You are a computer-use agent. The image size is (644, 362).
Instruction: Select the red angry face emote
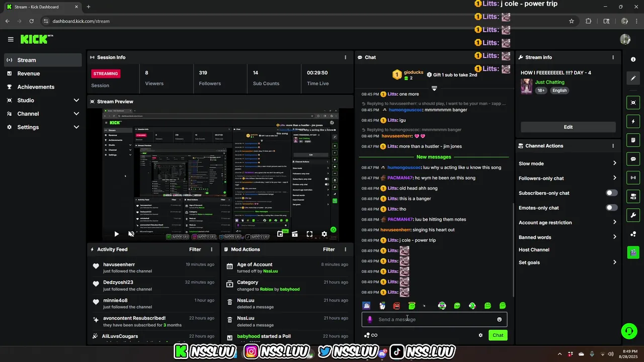tap(396, 306)
